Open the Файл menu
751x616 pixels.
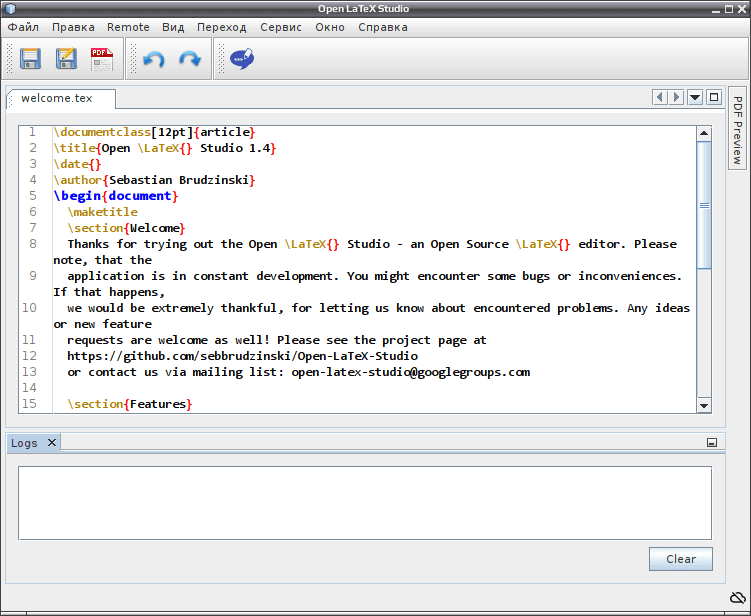(23, 27)
